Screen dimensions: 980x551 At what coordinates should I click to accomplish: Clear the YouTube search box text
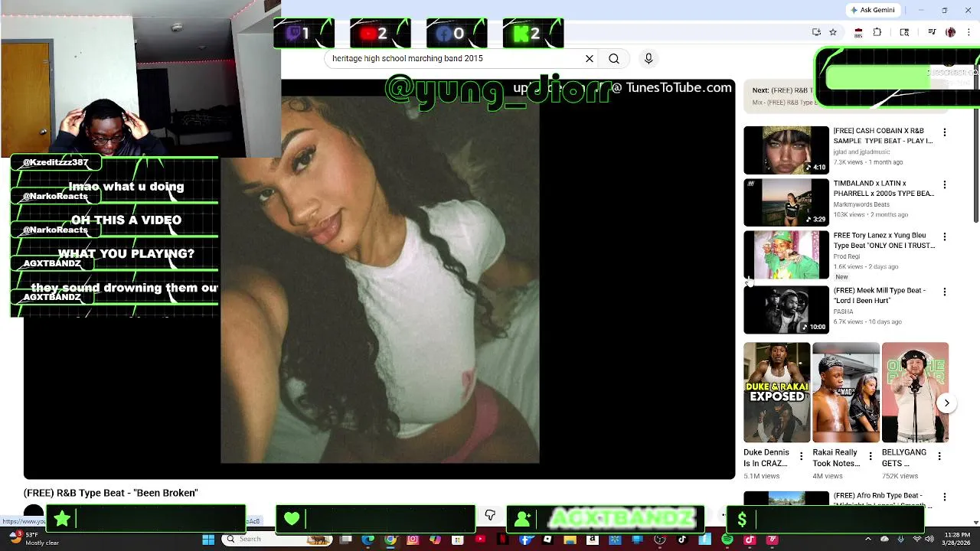[590, 58]
